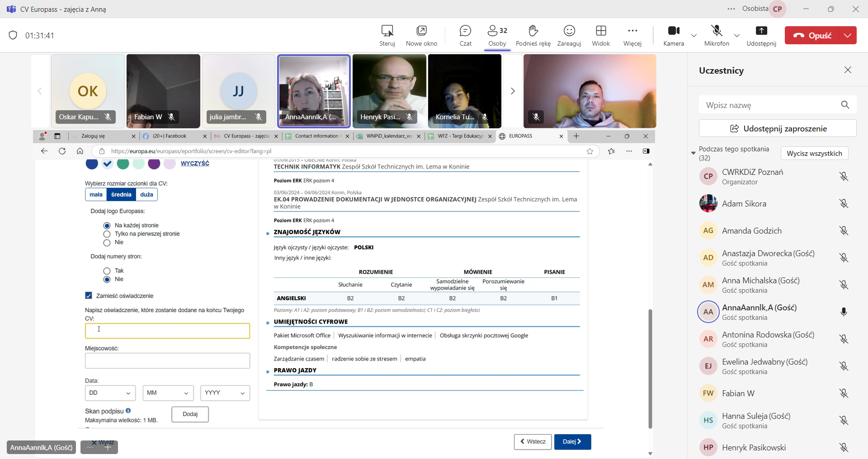
Task: Open Więcej meeting options
Action: coord(632,35)
